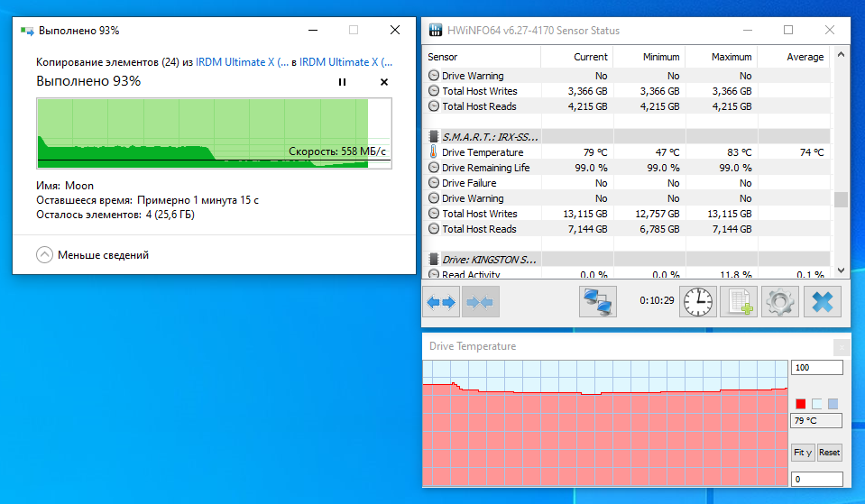Close the Drive Temperature graph window
The height and width of the screenshot is (504, 865).
(842, 347)
